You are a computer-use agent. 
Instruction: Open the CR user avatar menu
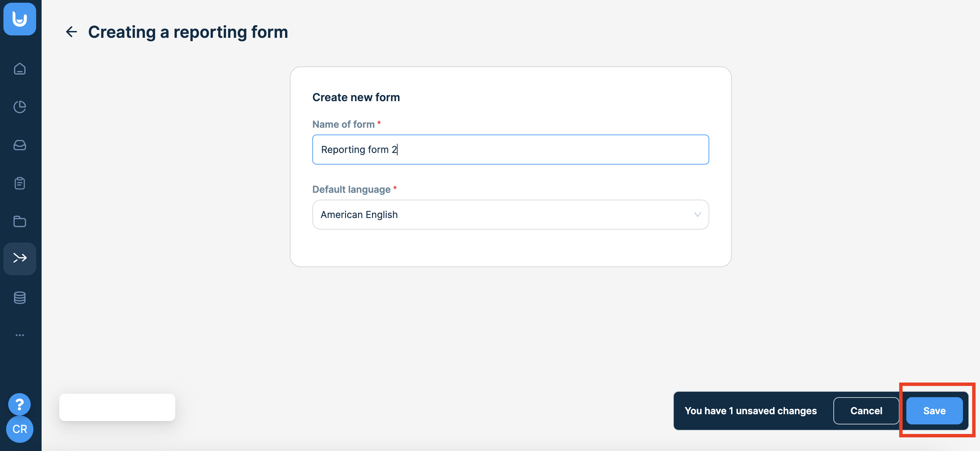coord(20,429)
